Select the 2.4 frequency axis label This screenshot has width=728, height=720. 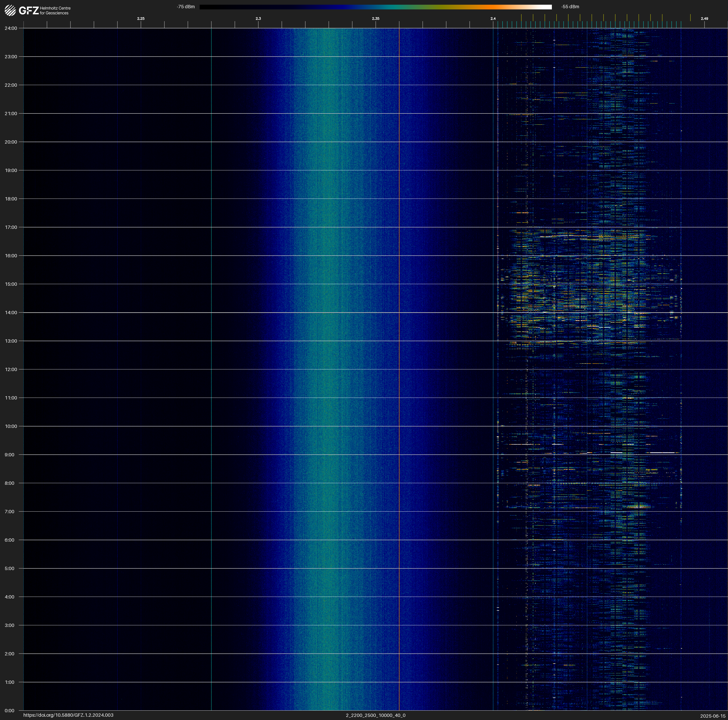[x=493, y=19]
